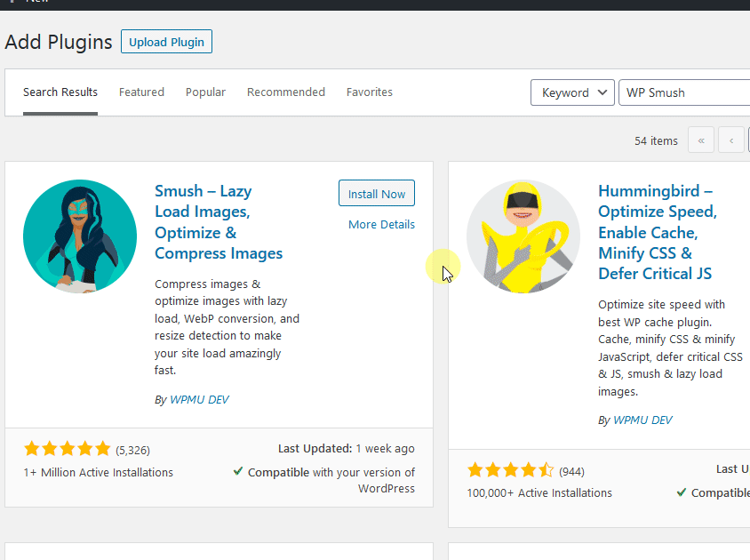
Task: Open More Details for Smush plugin
Action: click(x=381, y=224)
